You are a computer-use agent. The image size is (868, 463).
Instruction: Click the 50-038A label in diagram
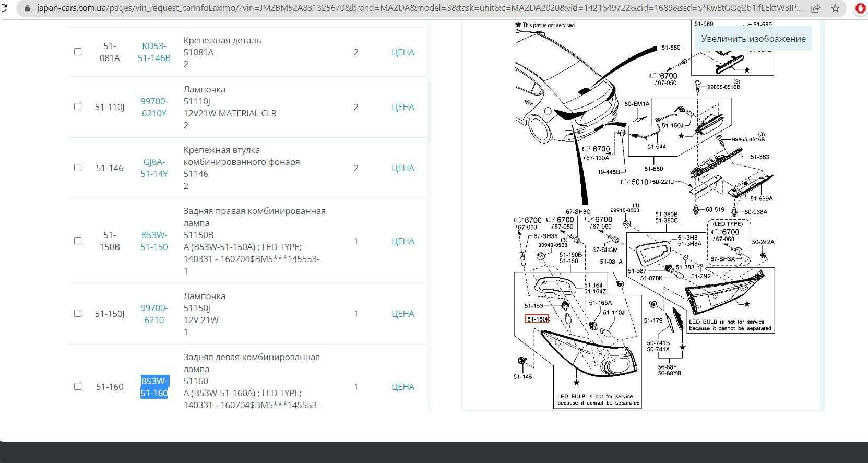pos(756,212)
